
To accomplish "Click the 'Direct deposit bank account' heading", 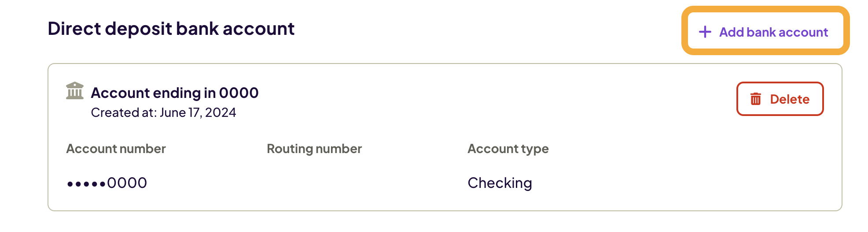I will 171,29.
